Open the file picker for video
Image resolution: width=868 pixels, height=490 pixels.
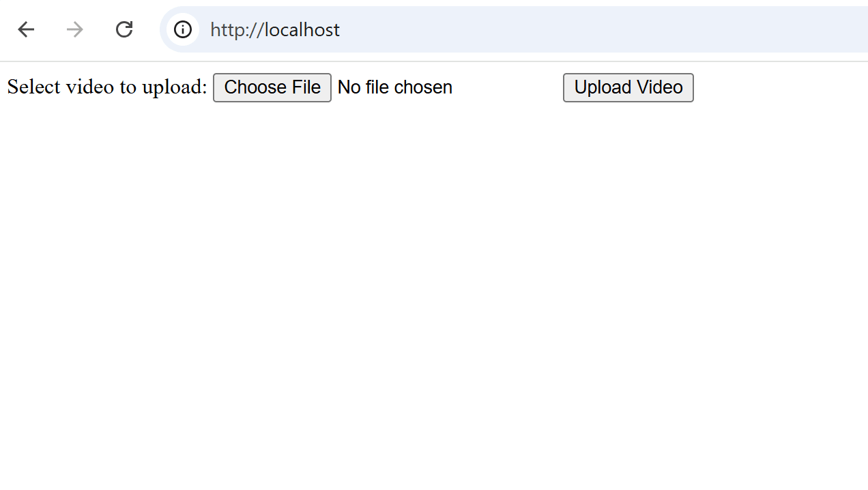click(272, 87)
